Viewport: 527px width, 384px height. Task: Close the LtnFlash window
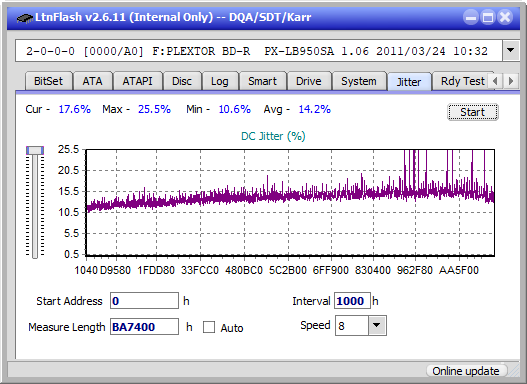click(x=505, y=17)
